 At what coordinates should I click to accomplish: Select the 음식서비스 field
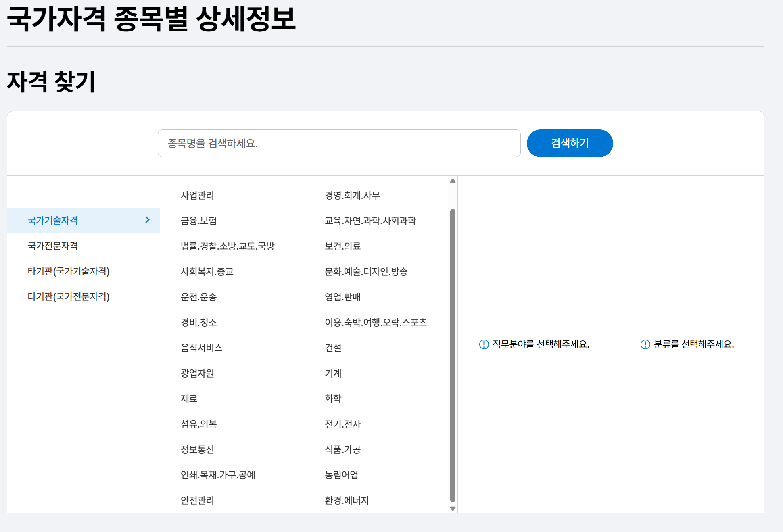[x=201, y=348]
